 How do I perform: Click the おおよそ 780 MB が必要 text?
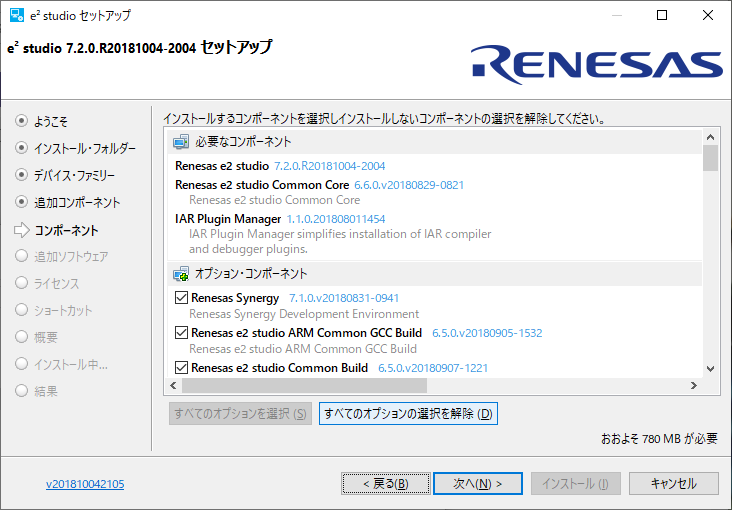[x=659, y=439]
